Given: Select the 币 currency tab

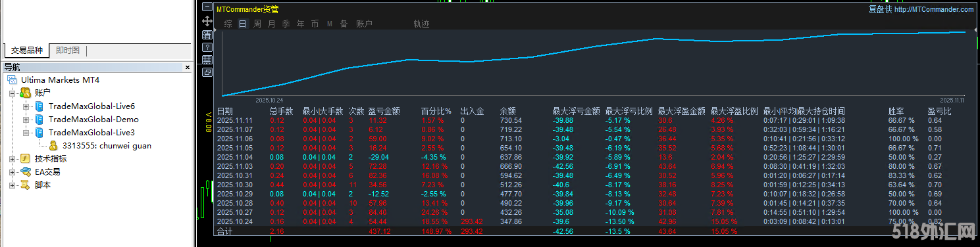Looking at the screenshot, I should (315, 24).
